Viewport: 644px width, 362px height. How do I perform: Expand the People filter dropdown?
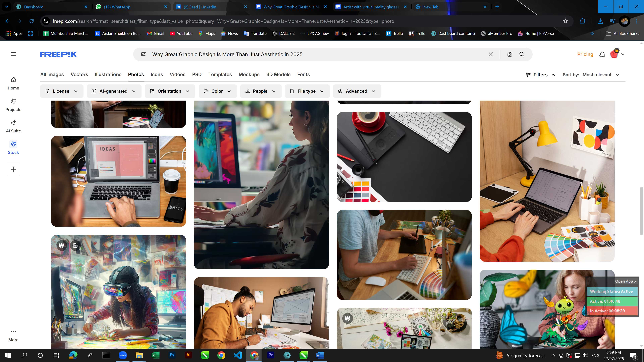[261, 91]
